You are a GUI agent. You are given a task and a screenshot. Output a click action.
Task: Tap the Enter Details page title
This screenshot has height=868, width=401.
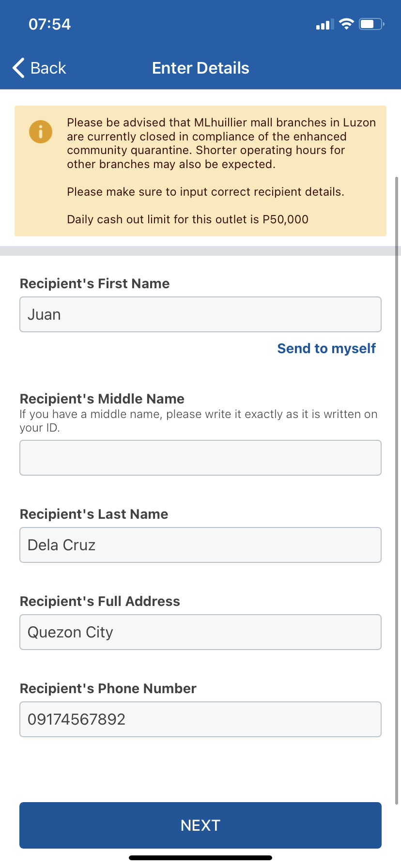[200, 68]
